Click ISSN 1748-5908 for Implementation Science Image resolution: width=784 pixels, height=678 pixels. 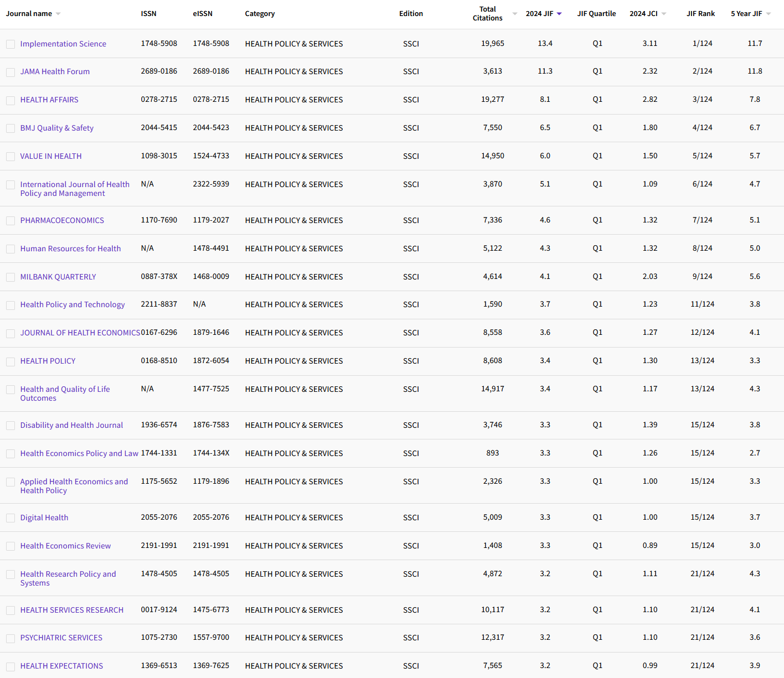coord(159,43)
